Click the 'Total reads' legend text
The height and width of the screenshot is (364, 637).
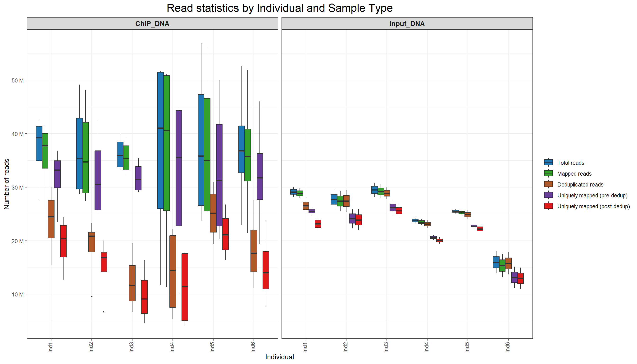[x=570, y=163]
